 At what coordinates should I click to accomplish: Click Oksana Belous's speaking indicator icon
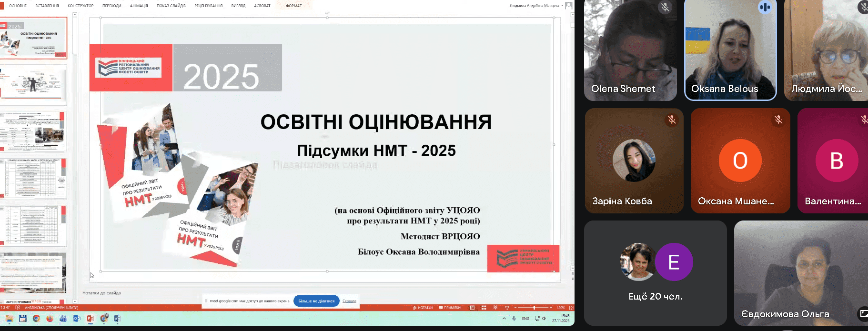765,7
